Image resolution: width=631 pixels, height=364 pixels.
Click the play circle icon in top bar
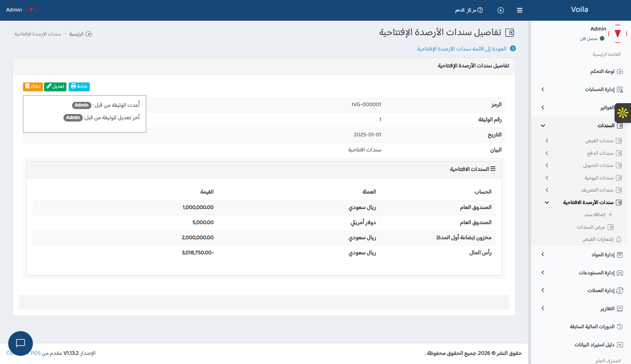(x=501, y=10)
